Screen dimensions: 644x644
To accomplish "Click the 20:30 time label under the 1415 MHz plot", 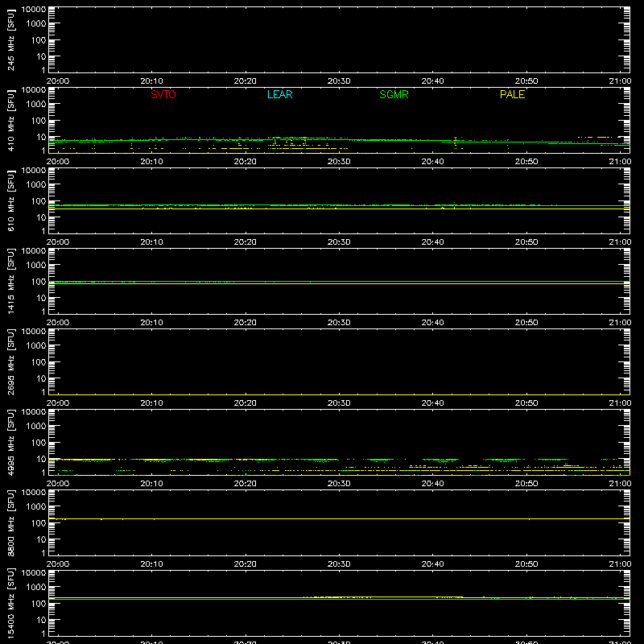I will [339, 323].
